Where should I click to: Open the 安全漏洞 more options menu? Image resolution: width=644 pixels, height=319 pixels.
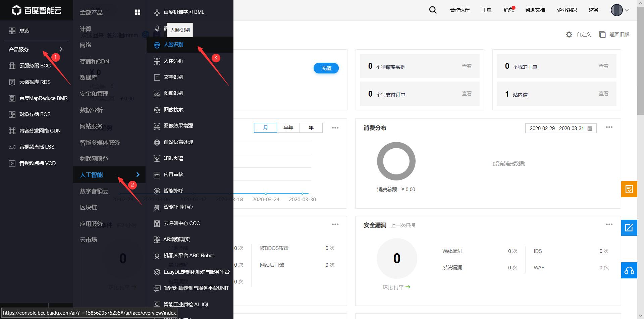(x=609, y=224)
